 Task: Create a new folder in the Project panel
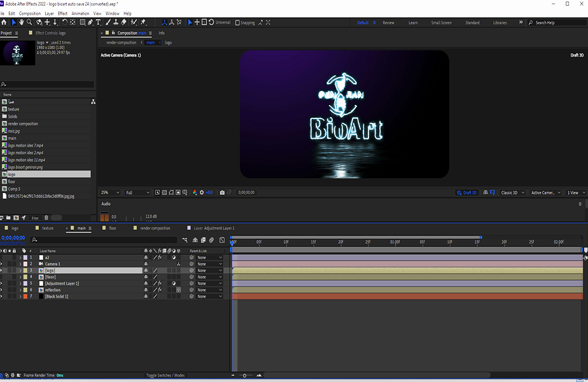[x=8, y=218]
